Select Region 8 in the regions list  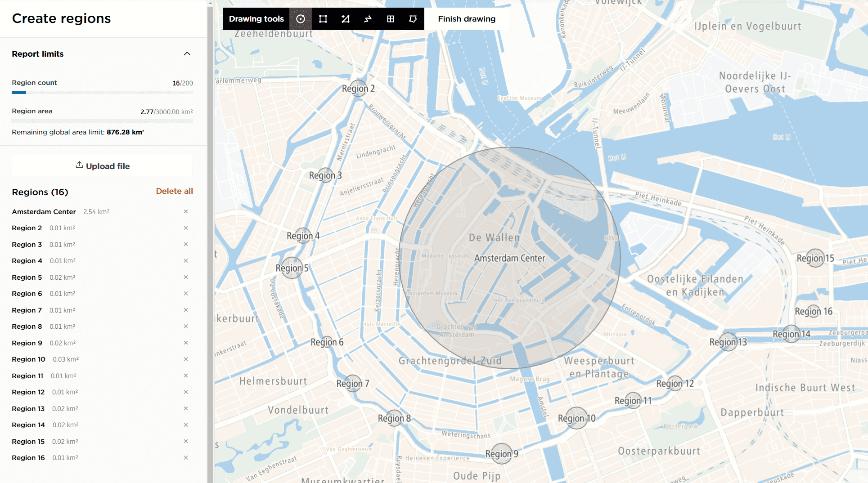point(27,326)
